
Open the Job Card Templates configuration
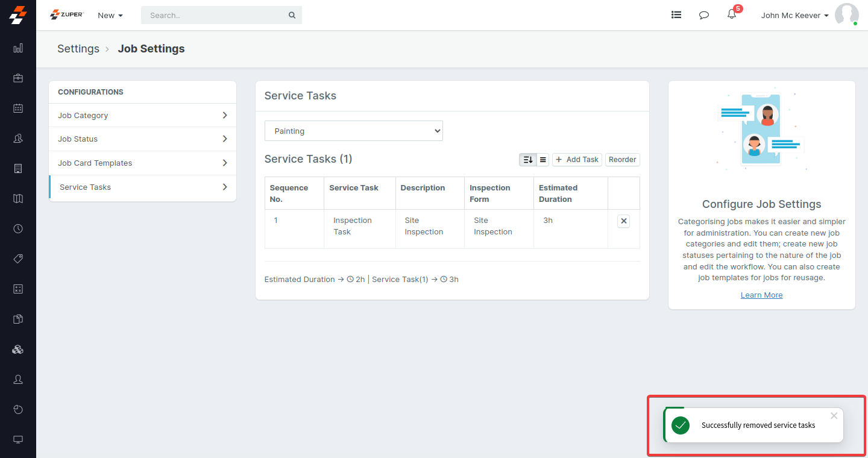click(x=143, y=163)
